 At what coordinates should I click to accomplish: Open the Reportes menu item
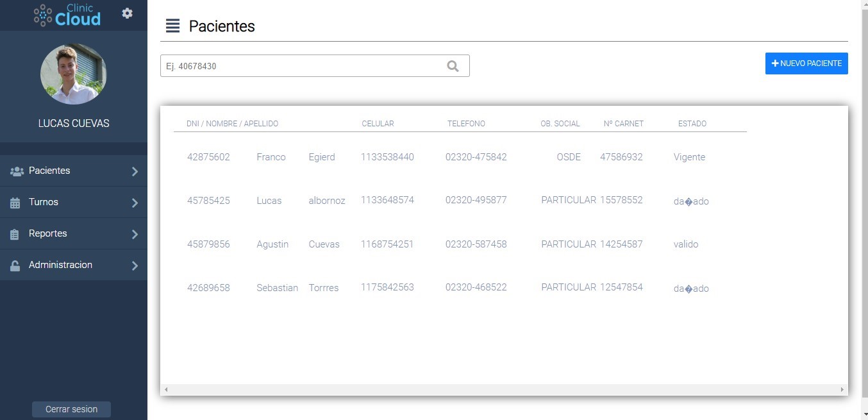coord(74,233)
